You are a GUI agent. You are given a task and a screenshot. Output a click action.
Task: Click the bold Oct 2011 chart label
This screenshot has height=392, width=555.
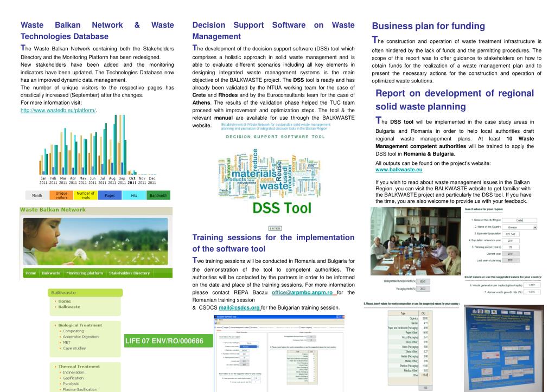[x=132, y=181]
